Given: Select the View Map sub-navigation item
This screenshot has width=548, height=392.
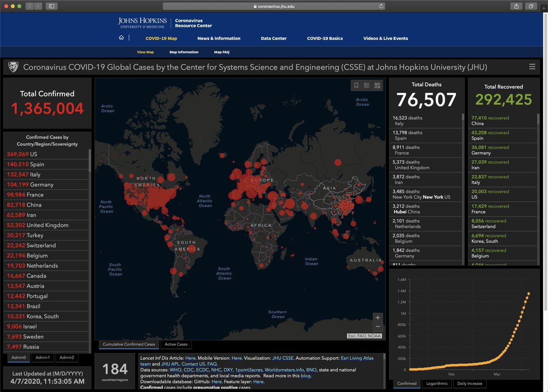Looking at the screenshot, I should click(145, 52).
